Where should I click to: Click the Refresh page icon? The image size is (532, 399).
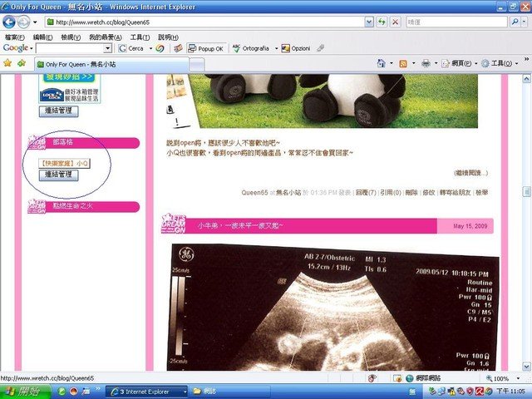pos(382,22)
